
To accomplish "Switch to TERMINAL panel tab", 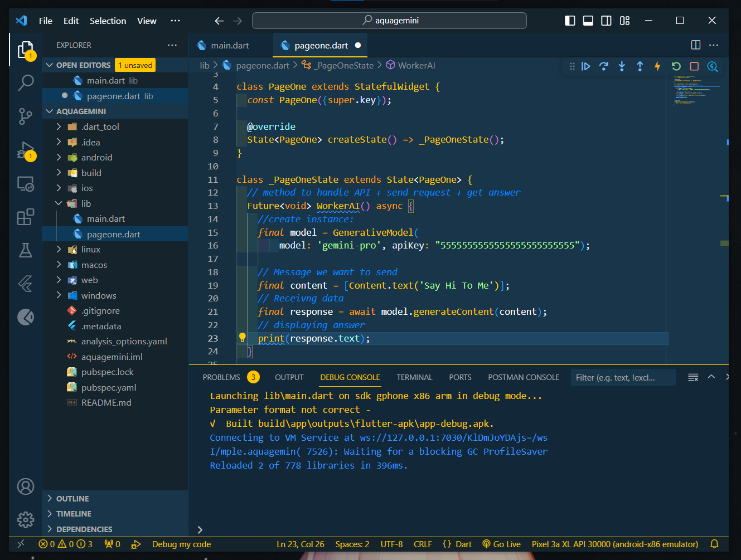I will coord(414,377).
